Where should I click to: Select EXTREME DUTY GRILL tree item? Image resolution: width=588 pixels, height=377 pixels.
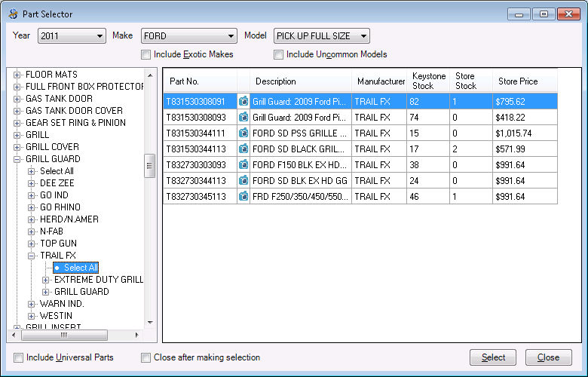[98, 280]
